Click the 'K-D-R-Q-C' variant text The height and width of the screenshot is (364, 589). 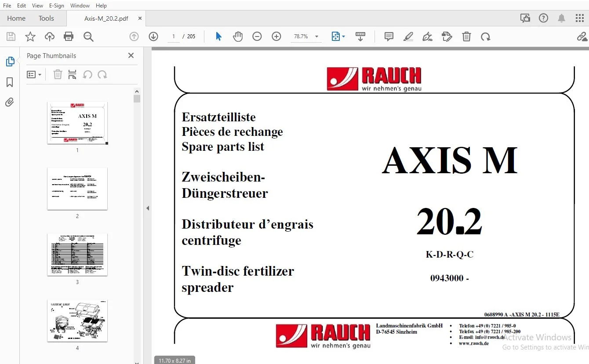pyautogui.click(x=450, y=254)
